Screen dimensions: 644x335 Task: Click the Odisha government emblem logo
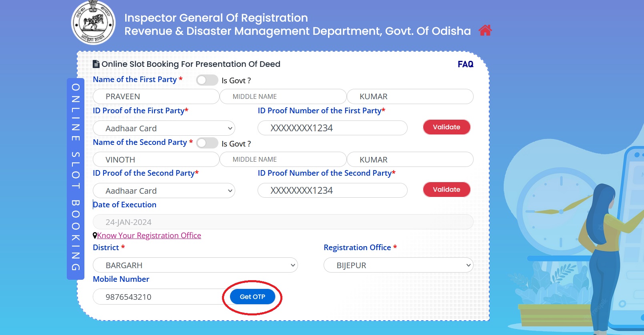[x=93, y=23]
